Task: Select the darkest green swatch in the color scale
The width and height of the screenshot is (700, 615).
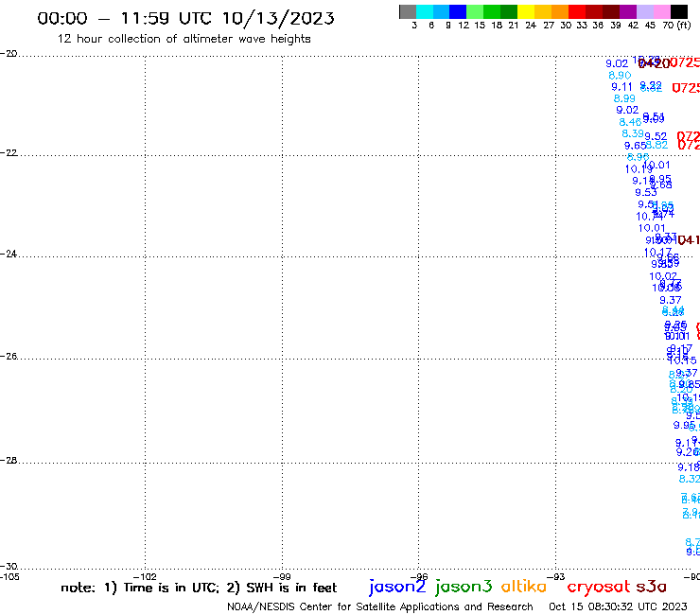Action: pyautogui.click(x=509, y=11)
